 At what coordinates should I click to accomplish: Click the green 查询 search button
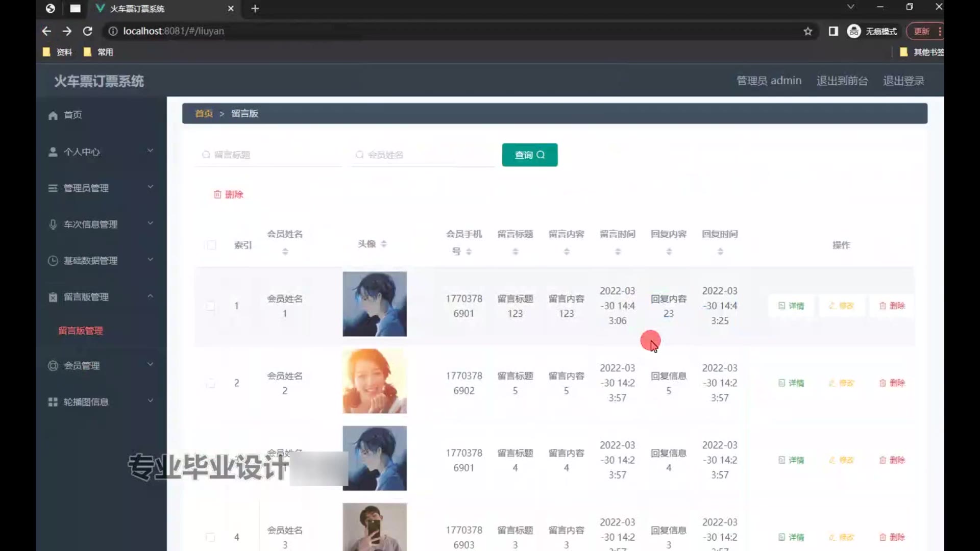click(530, 155)
